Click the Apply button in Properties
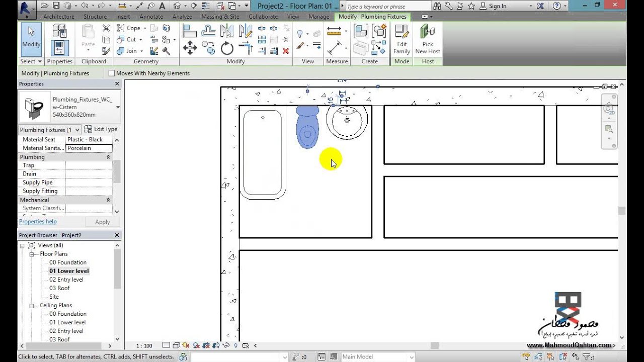 (x=103, y=222)
